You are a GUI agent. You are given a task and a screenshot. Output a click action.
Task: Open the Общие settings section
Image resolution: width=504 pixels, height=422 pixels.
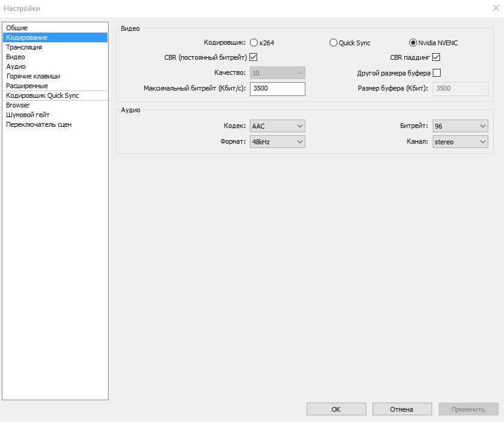pos(55,28)
